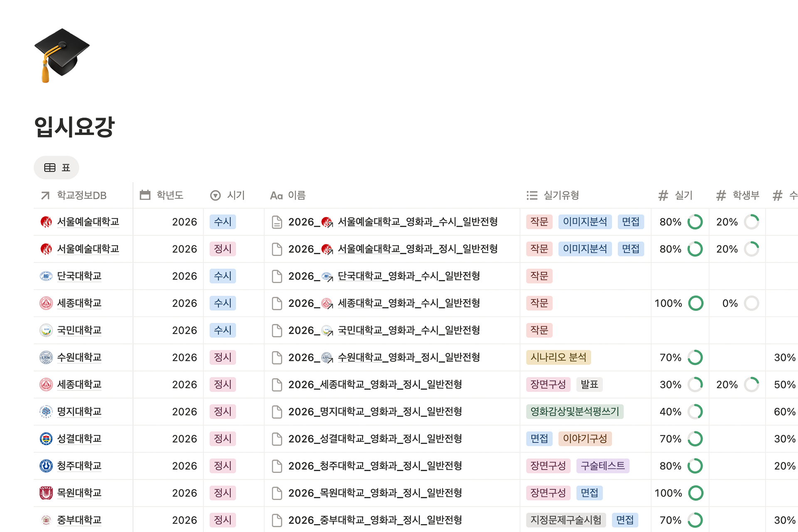798x532 pixels.
Task: Click 서울예술대학교 logo in 정시 row
Action: click(46, 249)
